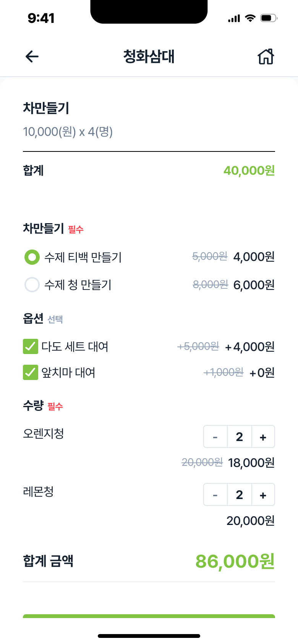The image size is (298, 644).
Task: Select the 수제 티백 만들기 radio button
Action: pos(32,257)
